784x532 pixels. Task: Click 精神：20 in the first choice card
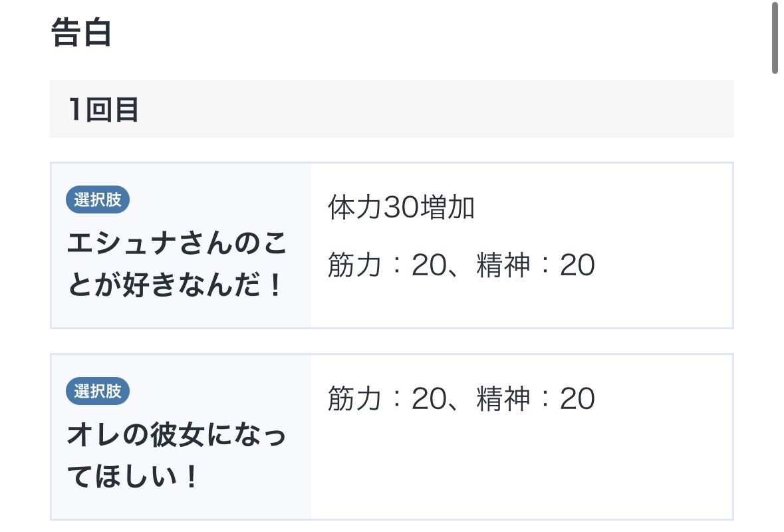click(535, 266)
